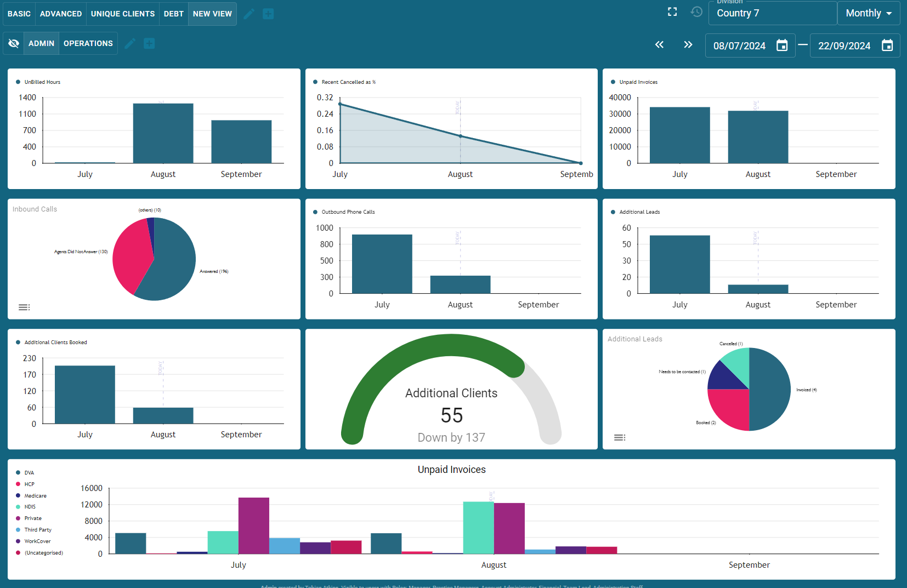Click the 'Down by 137' gauge text
This screenshot has width=907, height=588.
(x=451, y=437)
